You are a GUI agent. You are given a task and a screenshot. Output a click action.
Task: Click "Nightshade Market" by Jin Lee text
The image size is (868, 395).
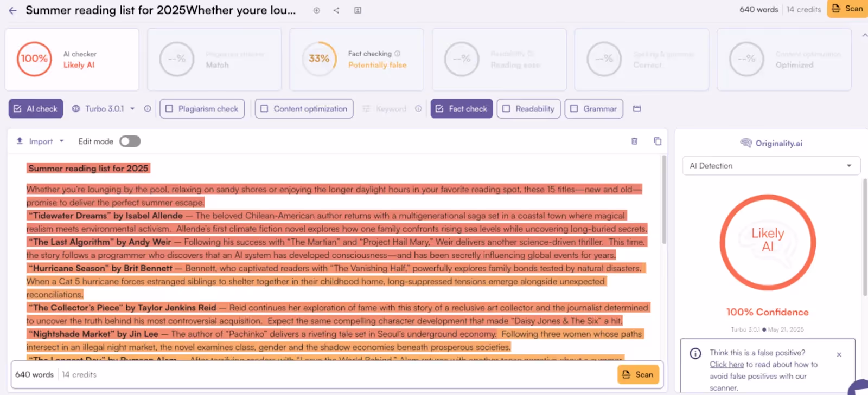[x=93, y=334]
